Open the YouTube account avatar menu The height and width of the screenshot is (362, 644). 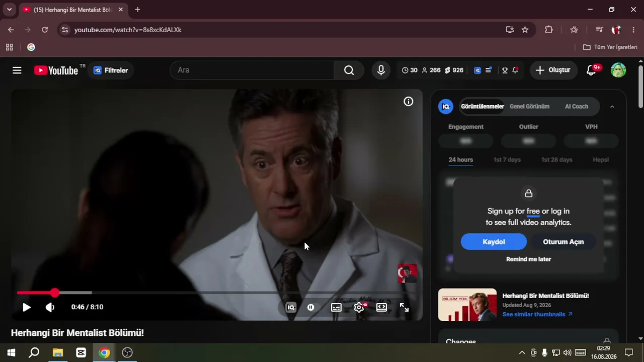point(618,70)
